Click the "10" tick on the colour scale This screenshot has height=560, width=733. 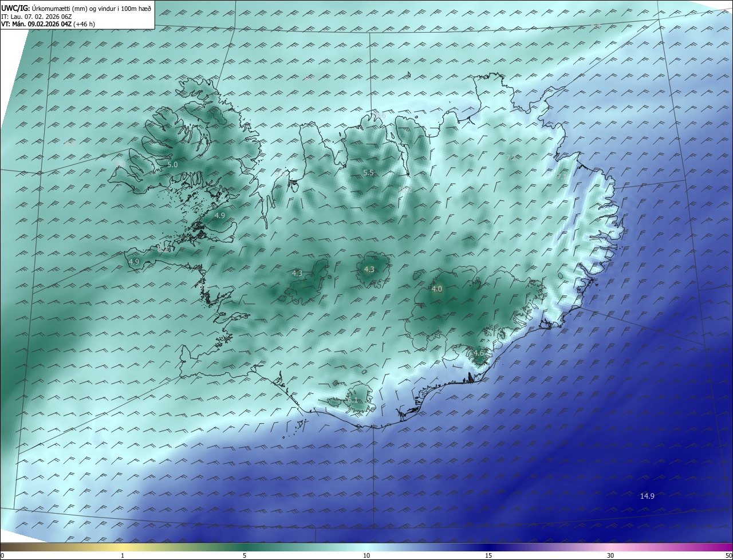tap(366, 555)
